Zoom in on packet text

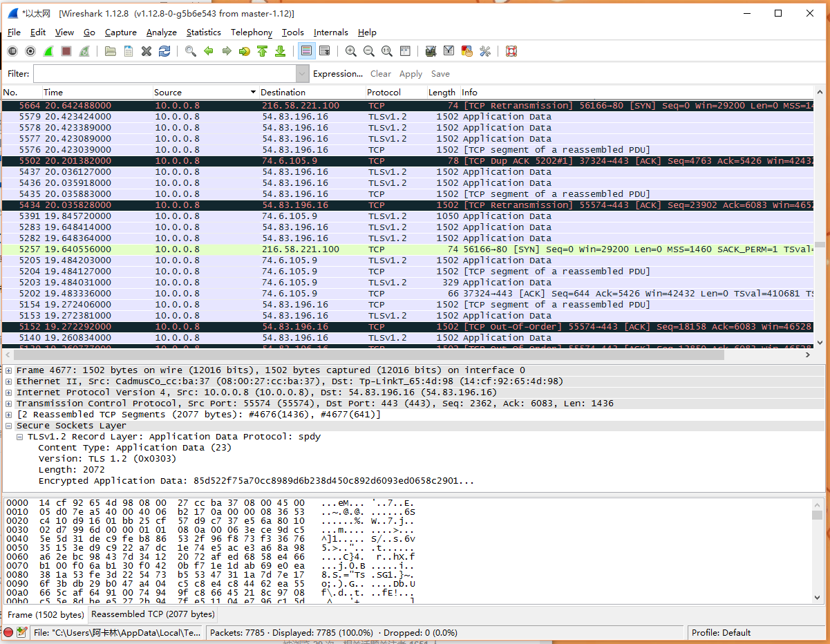point(351,51)
